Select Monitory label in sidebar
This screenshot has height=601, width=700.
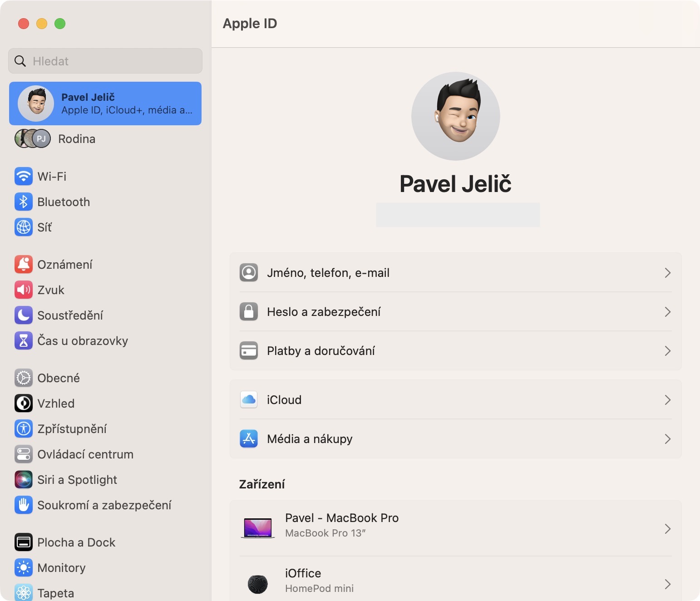pyautogui.click(x=62, y=568)
